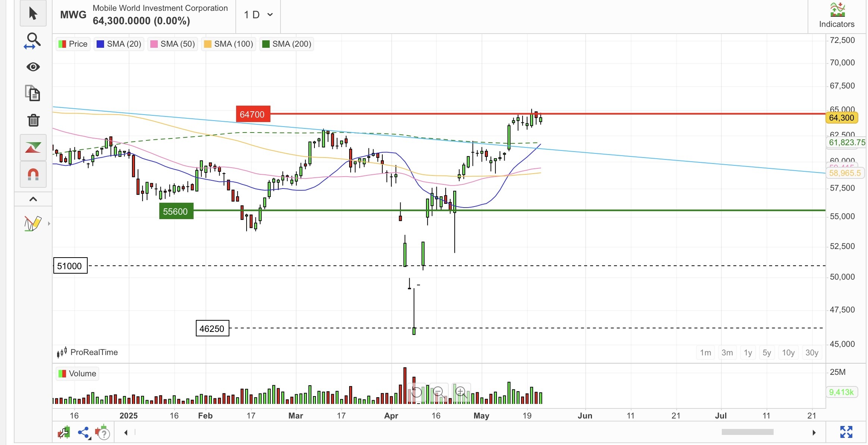Activate the zoom magnifier tool
Image resolution: width=868 pixels, height=445 pixels.
[33, 40]
